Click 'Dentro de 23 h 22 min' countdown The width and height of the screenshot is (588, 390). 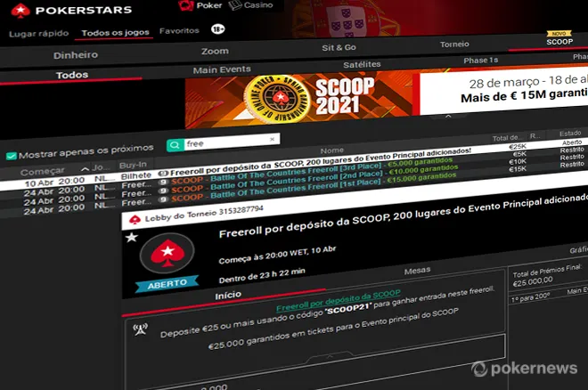coord(262,276)
